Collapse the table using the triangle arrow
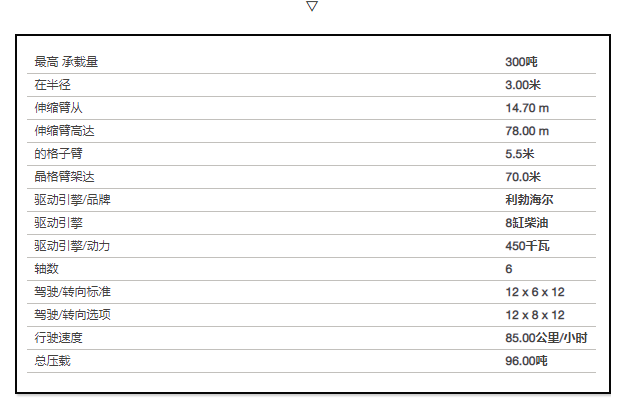The image size is (626, 399). click(312, 6)
